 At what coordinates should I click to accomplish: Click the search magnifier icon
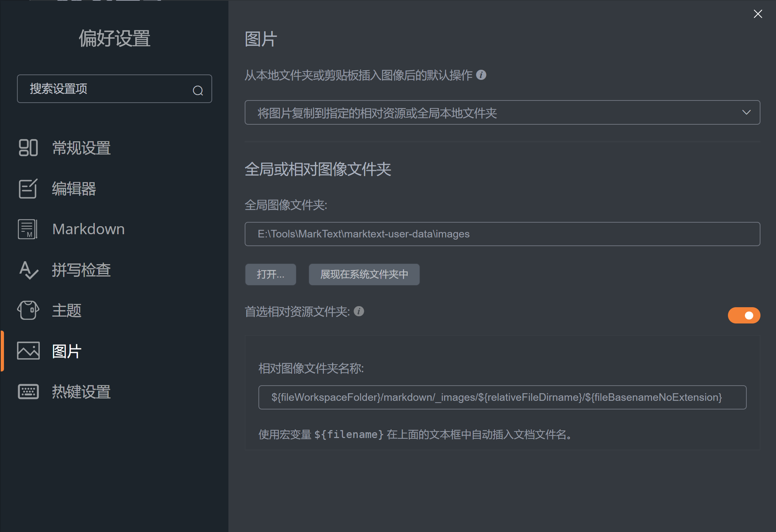198,90
